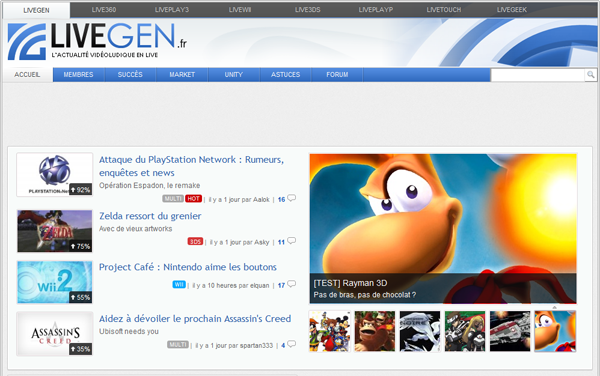Open the ACCUEIL menu item

[27, 75]
